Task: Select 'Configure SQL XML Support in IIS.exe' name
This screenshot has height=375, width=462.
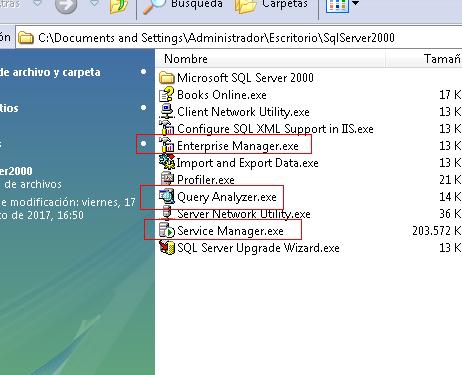Action: tap(275, 129)
